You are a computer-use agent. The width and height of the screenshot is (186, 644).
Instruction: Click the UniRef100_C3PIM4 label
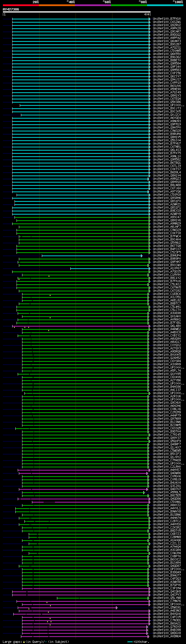(167, 588)
